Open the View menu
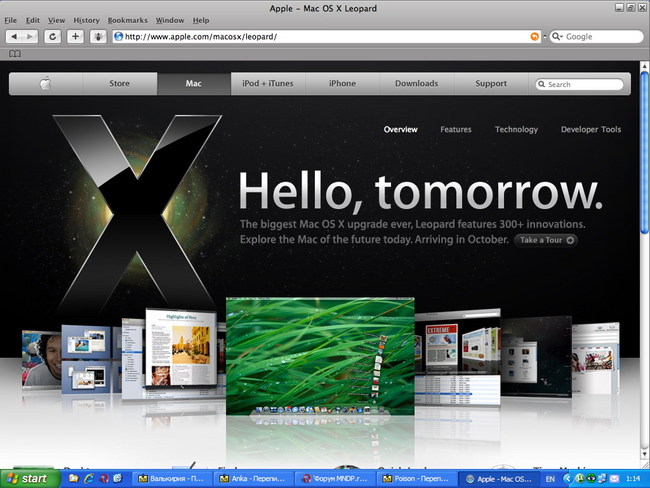 (56, 20)
